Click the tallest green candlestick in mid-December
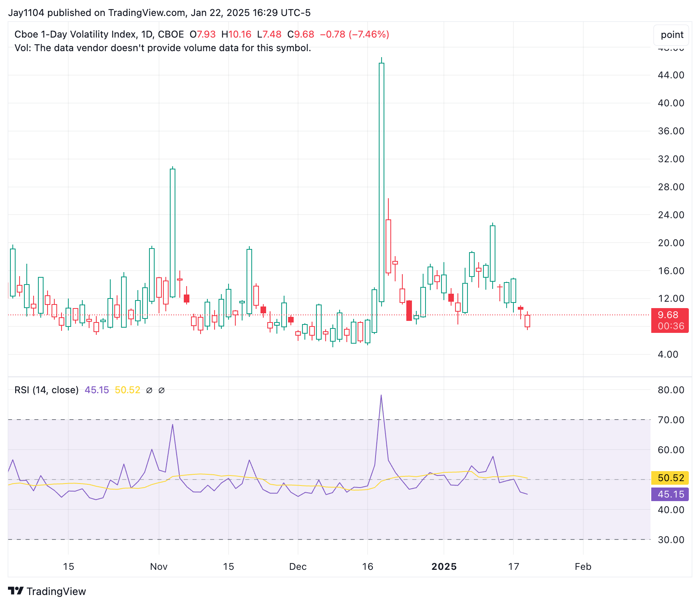This screenshot has height=605, width=700. point(382,182)
